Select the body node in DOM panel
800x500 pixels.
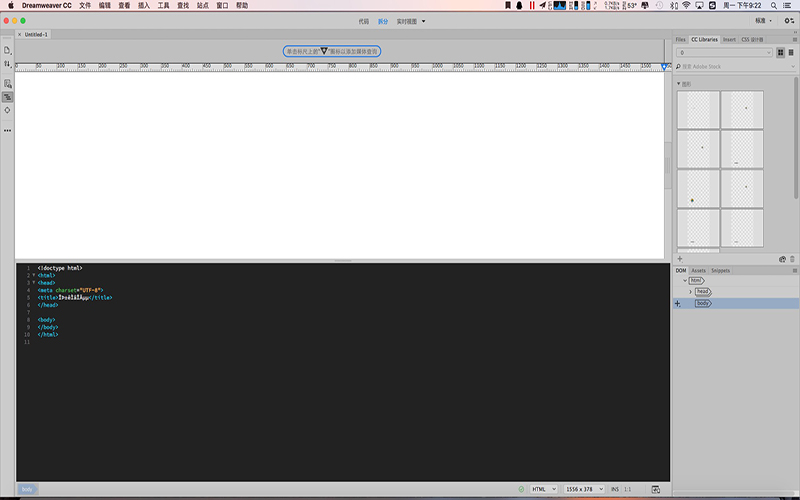click(702, 304)
